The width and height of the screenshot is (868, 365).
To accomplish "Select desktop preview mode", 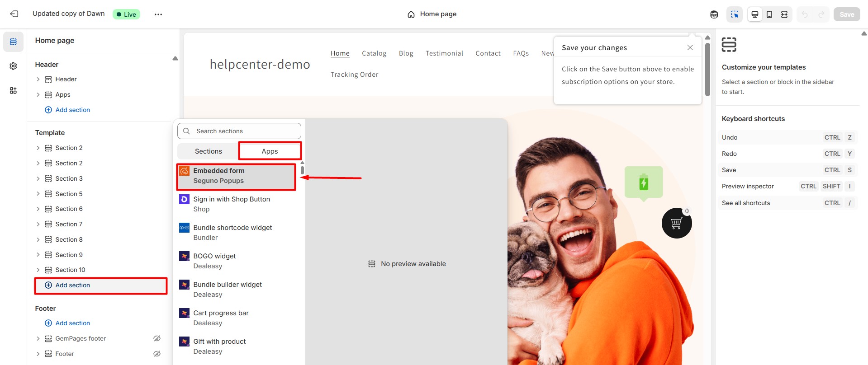I will point(754,14).
